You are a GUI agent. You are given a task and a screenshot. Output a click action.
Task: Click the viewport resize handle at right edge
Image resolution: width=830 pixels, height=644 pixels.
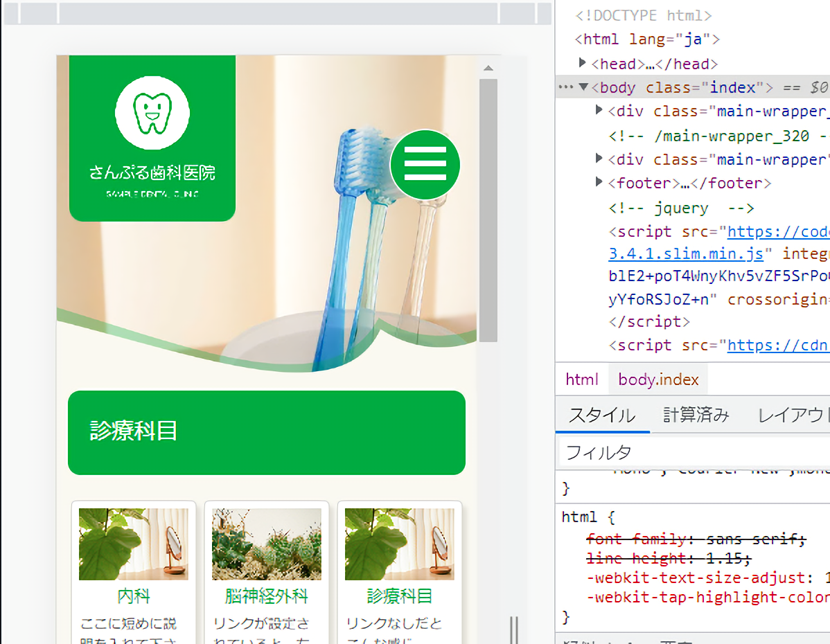(x=514, y=629)
